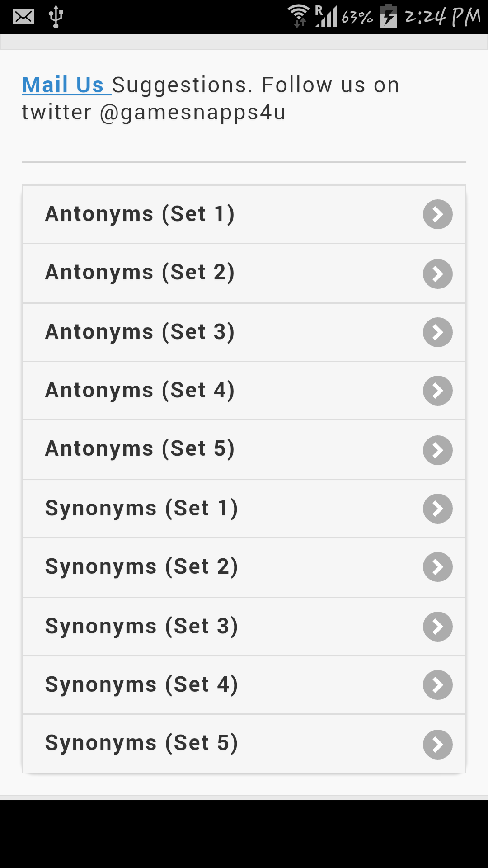
Task: Tap arrow icon beside Antonyms (Set 1)
Action: 437,214
